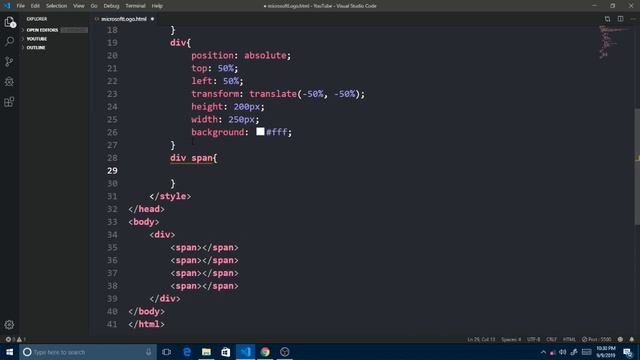Open the Debug view in activity bar

(9, 82)
